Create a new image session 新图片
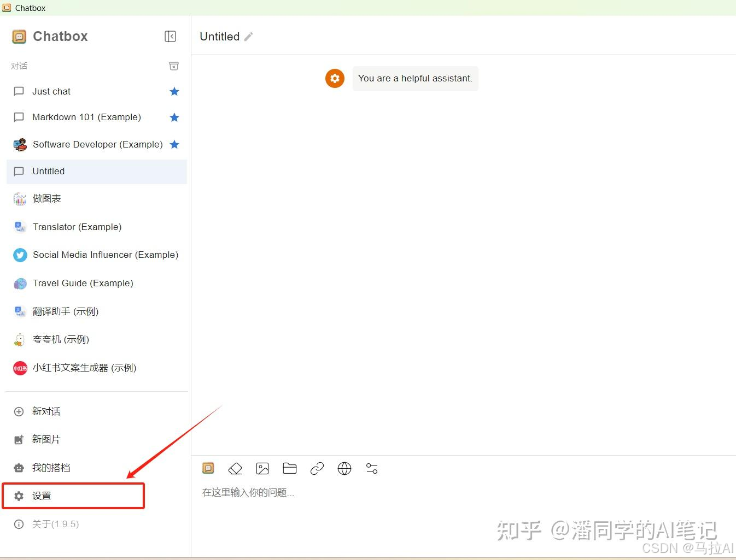 97,439
